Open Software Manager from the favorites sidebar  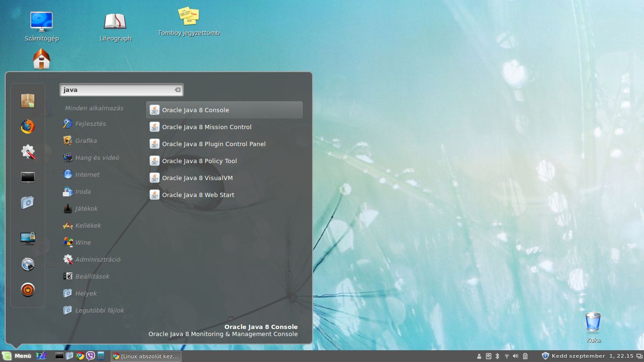coord(28,101)
